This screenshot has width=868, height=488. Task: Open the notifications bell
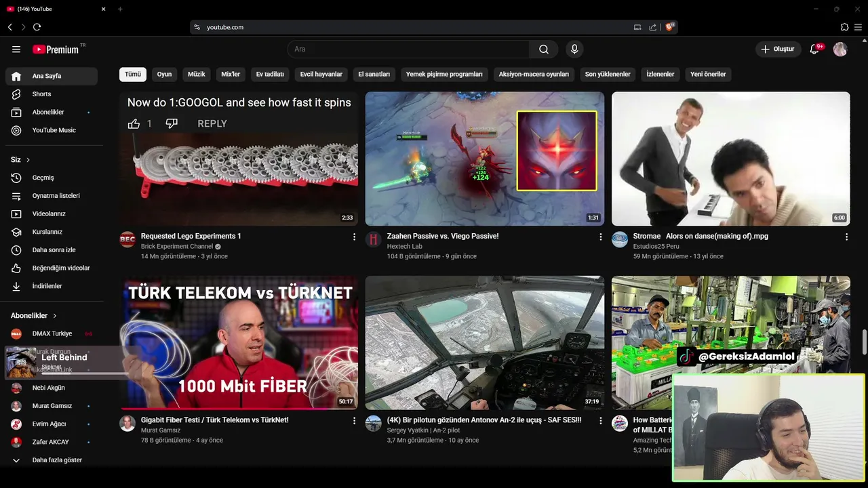click(x=815, y=49)
